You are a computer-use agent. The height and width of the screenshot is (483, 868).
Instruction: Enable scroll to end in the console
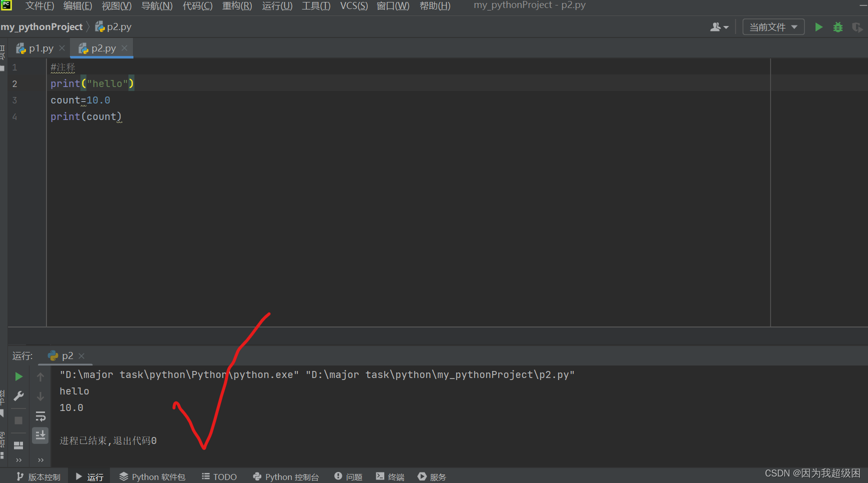pyautogui.click(x=40, y=435)
